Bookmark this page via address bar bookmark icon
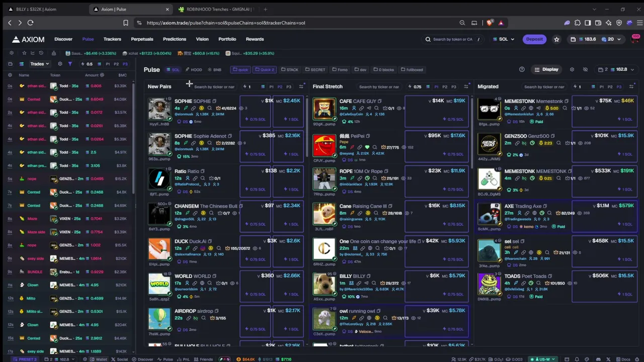The image size is (644, 362). click(126, 23)
